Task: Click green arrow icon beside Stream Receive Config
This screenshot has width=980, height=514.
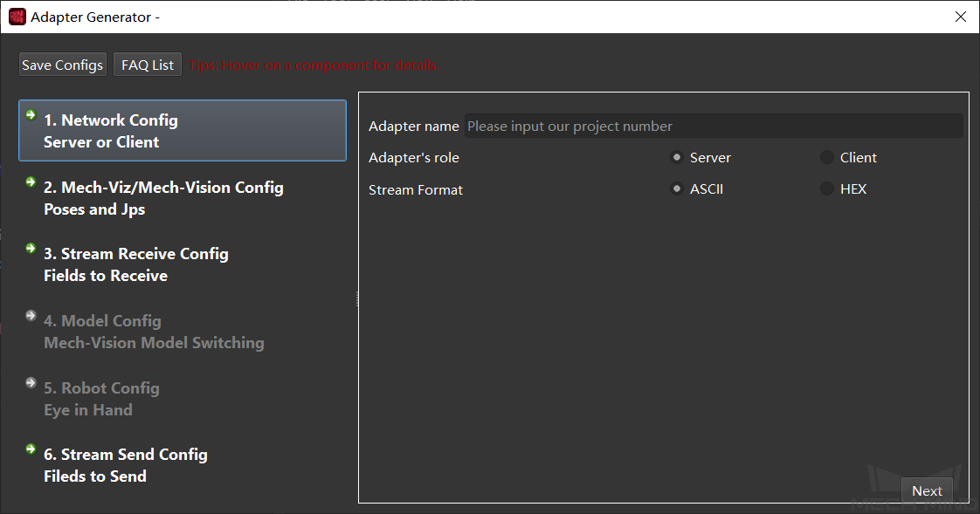Action: click(31, 248)
